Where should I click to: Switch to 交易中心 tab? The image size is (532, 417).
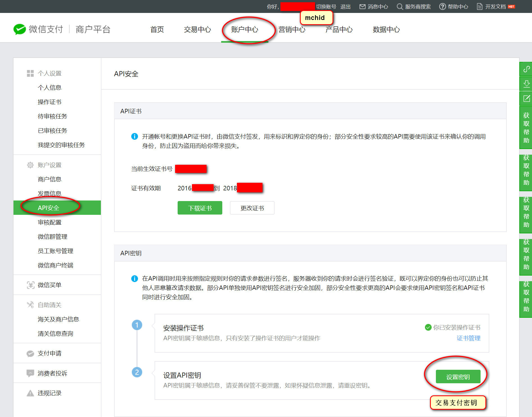tap(197, 30)
